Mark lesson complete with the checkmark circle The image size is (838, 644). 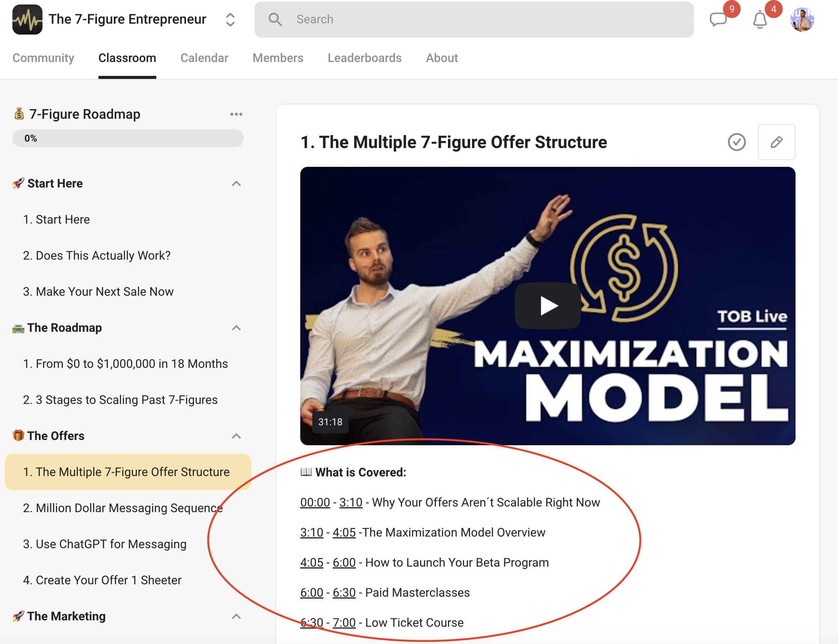737,142
